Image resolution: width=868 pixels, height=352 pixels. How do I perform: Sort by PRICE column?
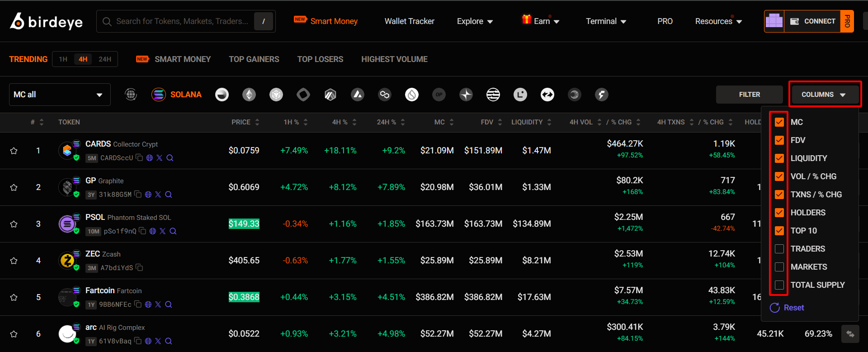pos(245,122)
